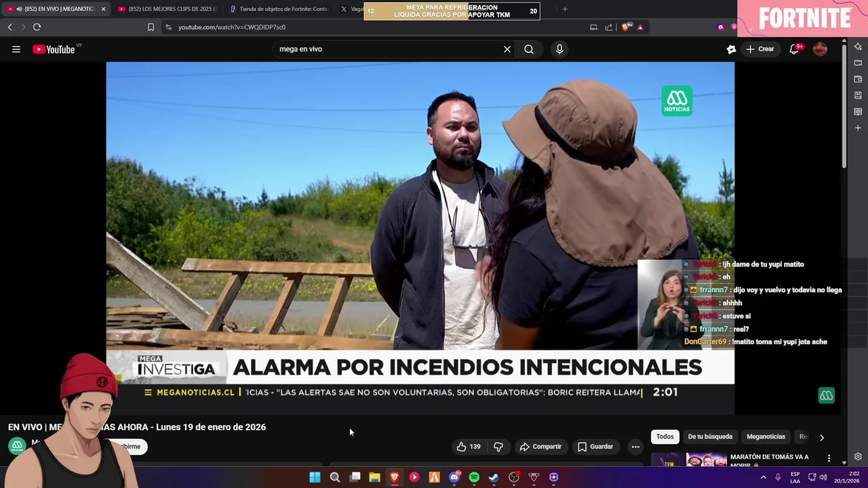Viewport: 868px width, 488px height.
Task: Open Brave Shields lion icon
Action: pyautogui.click(x=625, y=27)
